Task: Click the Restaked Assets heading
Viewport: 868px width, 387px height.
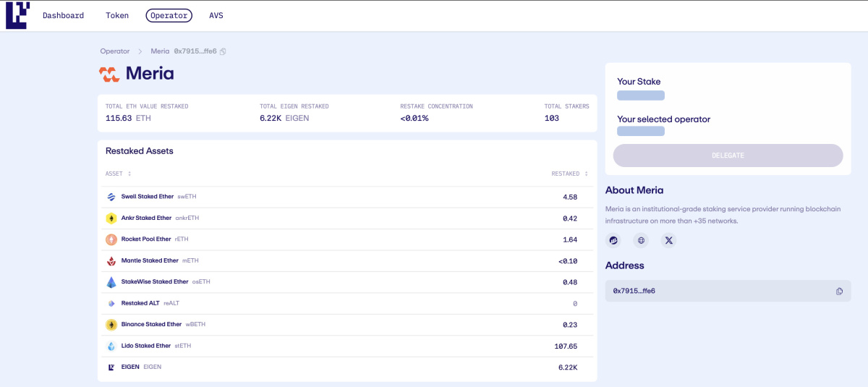Action: coord(140,151)
